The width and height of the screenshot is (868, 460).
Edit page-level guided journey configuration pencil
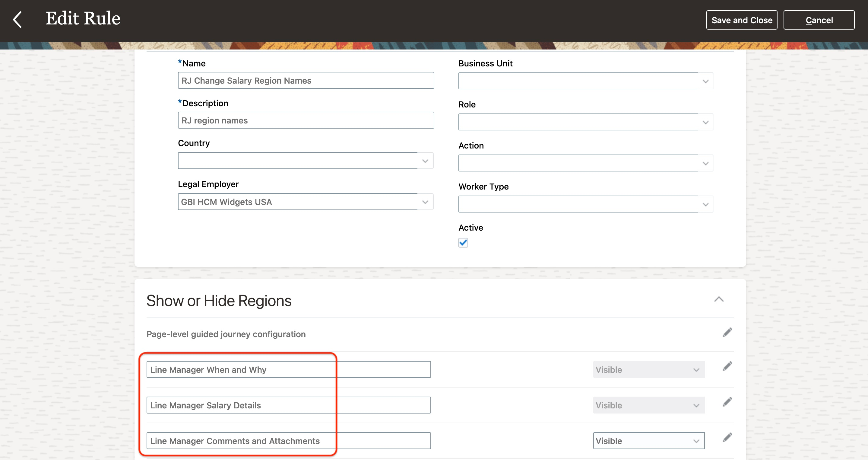727,333
